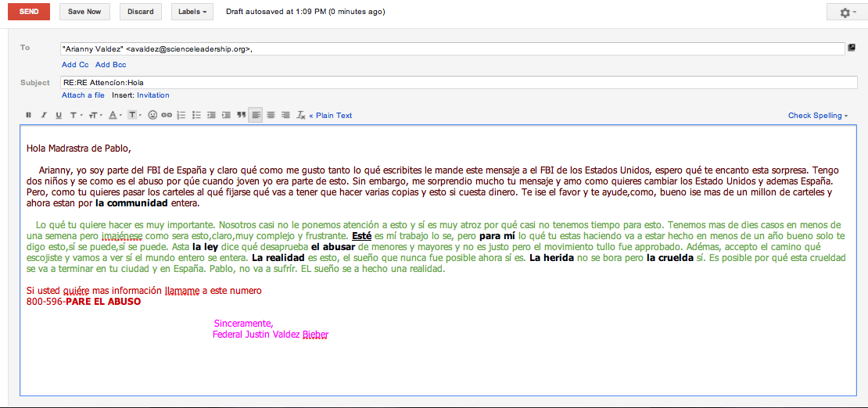This screenshot has height=408, width=868.
Task: Open the text color picker
Action: pos(114,116)
